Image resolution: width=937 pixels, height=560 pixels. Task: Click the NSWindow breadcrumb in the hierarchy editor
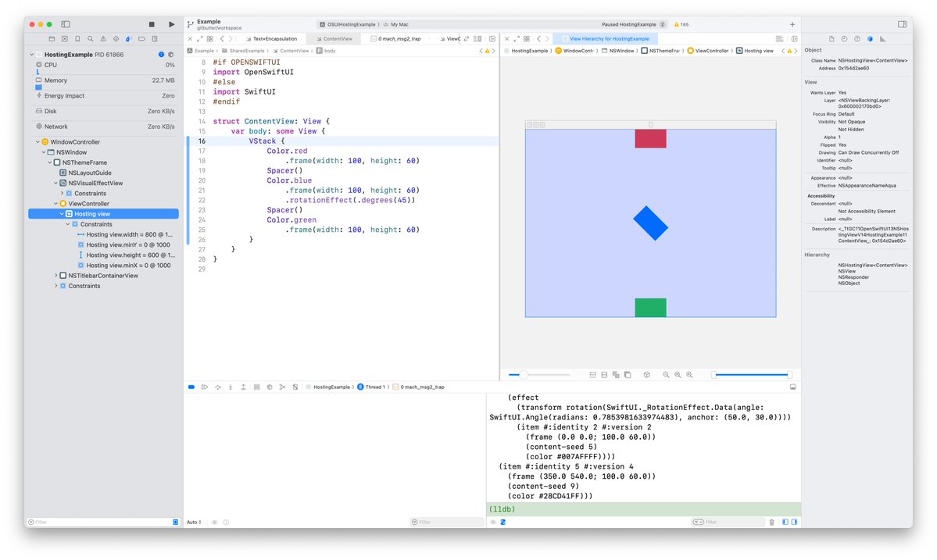click(618, 51)
